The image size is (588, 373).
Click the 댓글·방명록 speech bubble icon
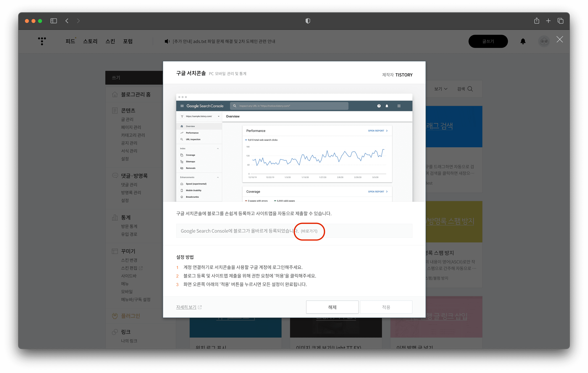115,175
